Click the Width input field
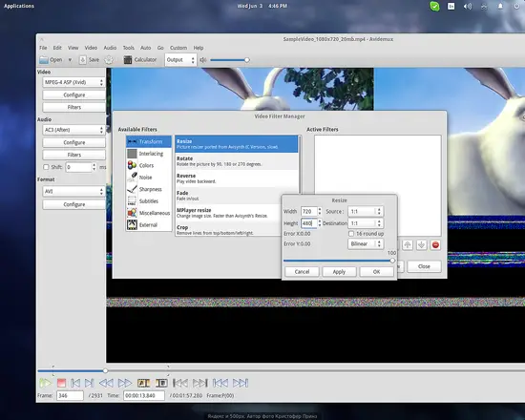525x420 pixels. 308,211
